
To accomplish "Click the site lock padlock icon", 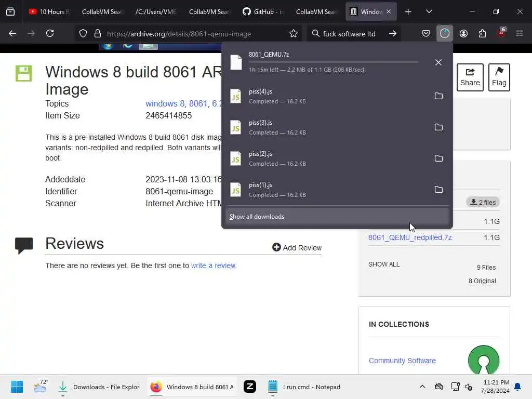I will (x=98, y=34).
